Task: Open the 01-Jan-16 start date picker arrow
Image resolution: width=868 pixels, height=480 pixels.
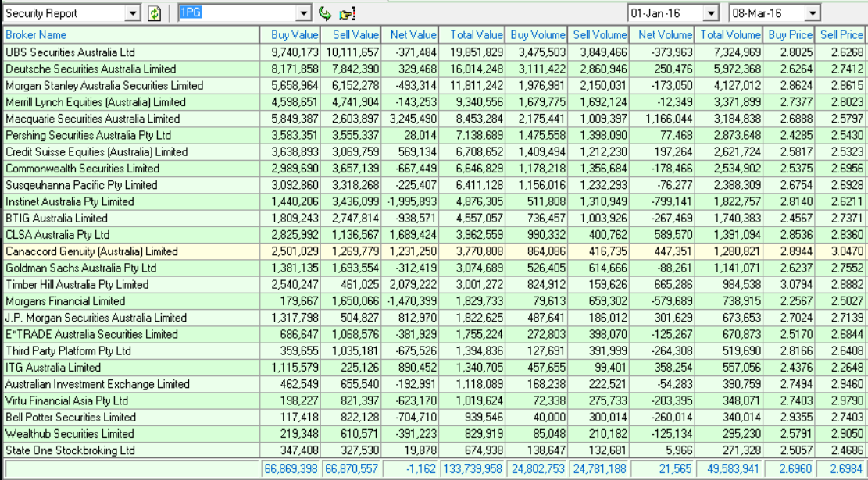Action: click(711, 13)
